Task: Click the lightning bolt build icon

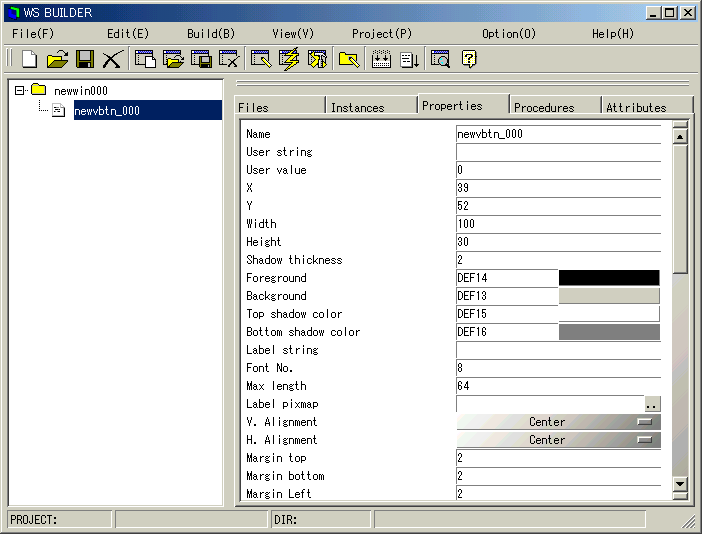Action: point(289,60)
